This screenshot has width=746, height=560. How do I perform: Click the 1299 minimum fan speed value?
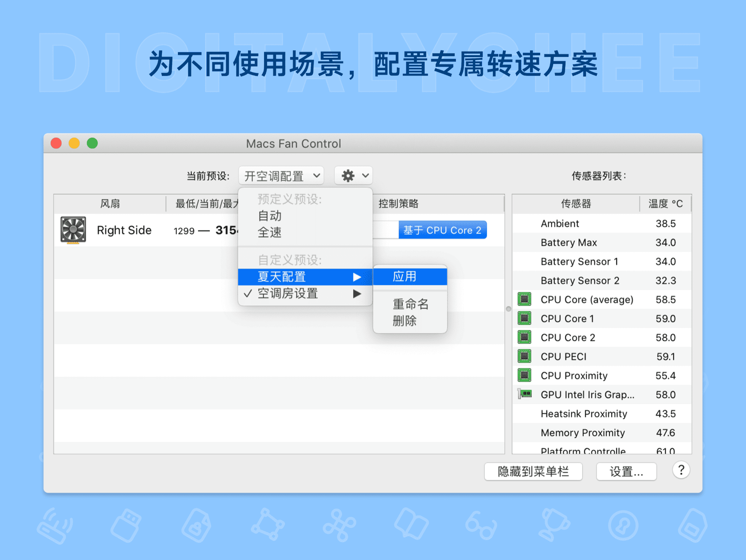184,231
